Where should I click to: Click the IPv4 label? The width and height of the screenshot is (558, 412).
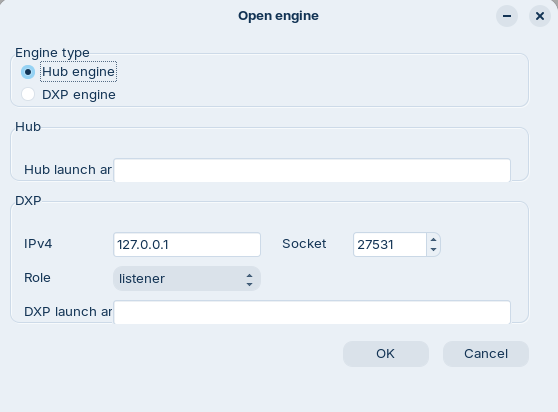[x=38, y=244]
